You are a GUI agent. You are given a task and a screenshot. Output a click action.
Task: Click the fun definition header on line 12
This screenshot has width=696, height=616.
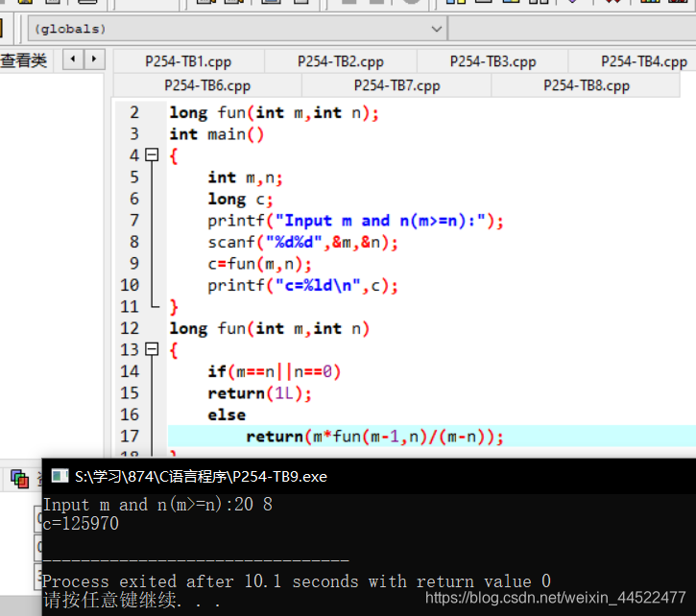[x=270, y=328]
